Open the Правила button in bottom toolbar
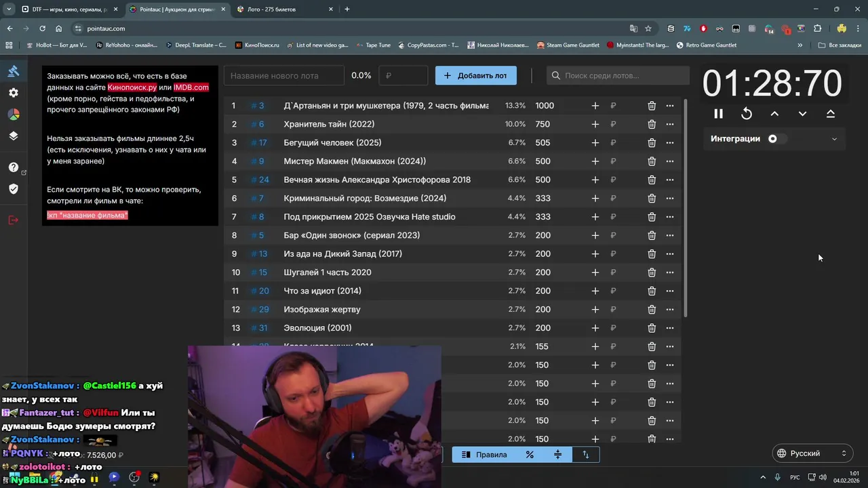This screenshot has height=488, width=868. coord(484,455)
